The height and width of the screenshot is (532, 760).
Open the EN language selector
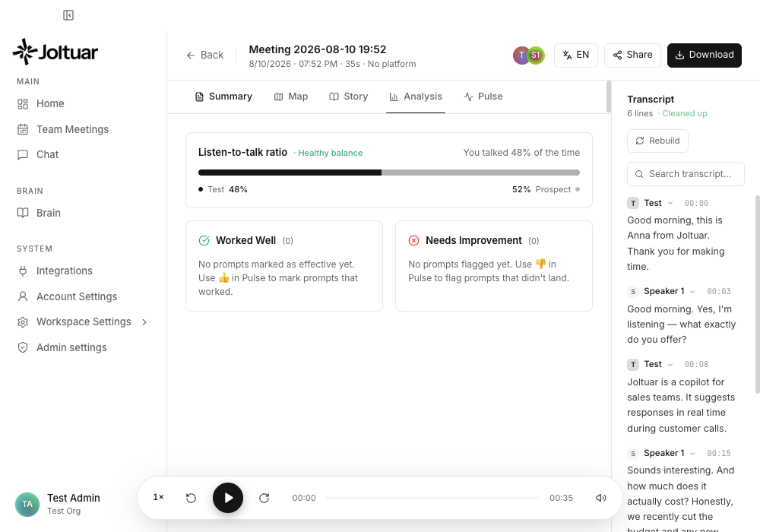tap(576, 55)
